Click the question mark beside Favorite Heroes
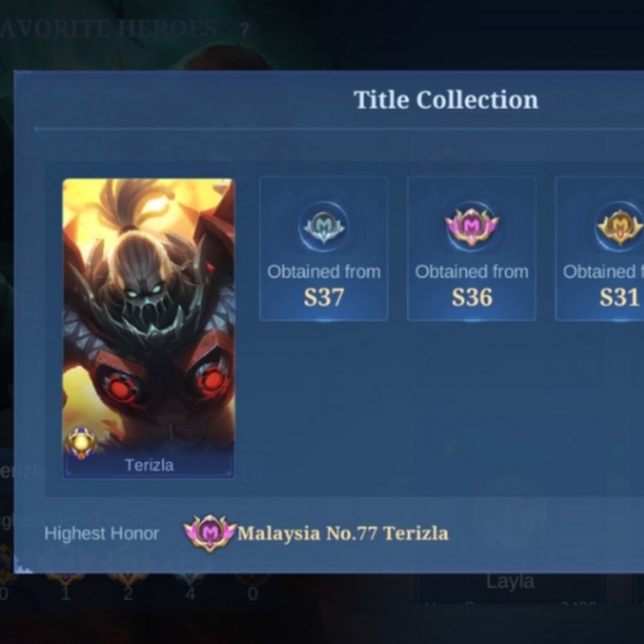 (x=245, y=30)
